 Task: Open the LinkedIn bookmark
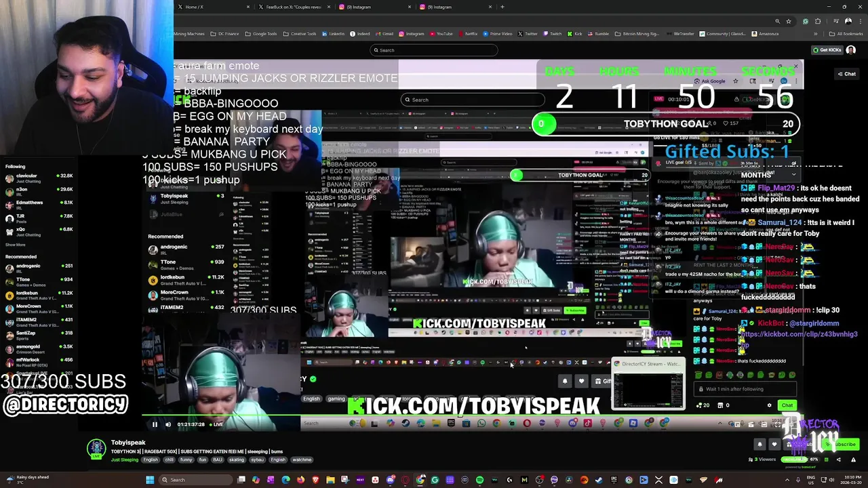[334, 34]
